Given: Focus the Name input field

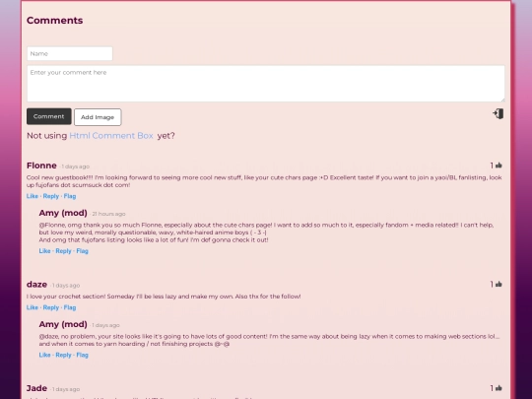Looking at the screenshot, I should tap(70, 53).
